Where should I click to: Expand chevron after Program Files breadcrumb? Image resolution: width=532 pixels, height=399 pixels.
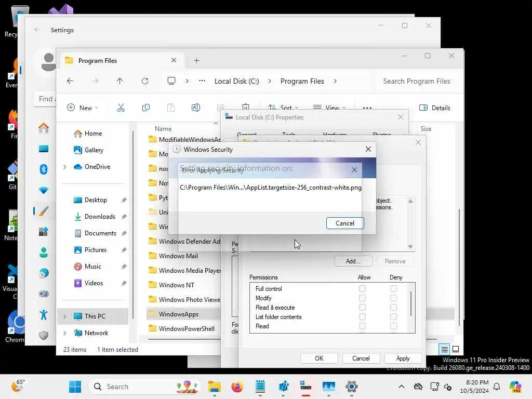[x=335, y=81]
